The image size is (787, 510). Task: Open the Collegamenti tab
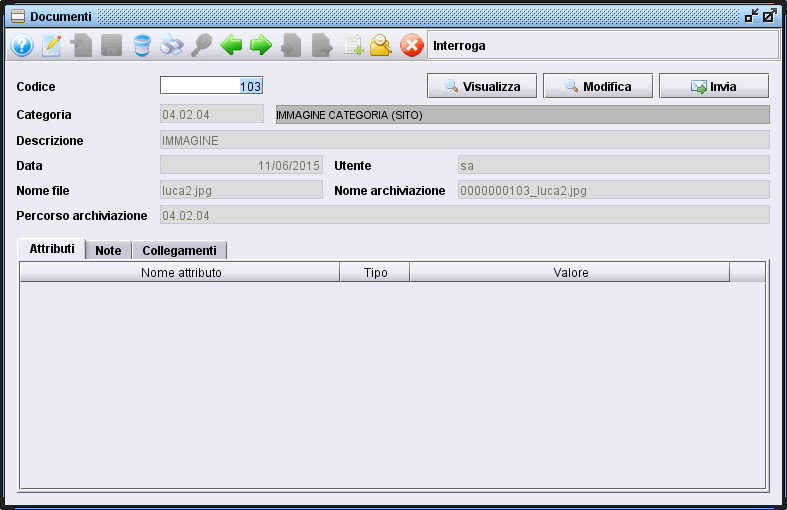tap(180, 250)
